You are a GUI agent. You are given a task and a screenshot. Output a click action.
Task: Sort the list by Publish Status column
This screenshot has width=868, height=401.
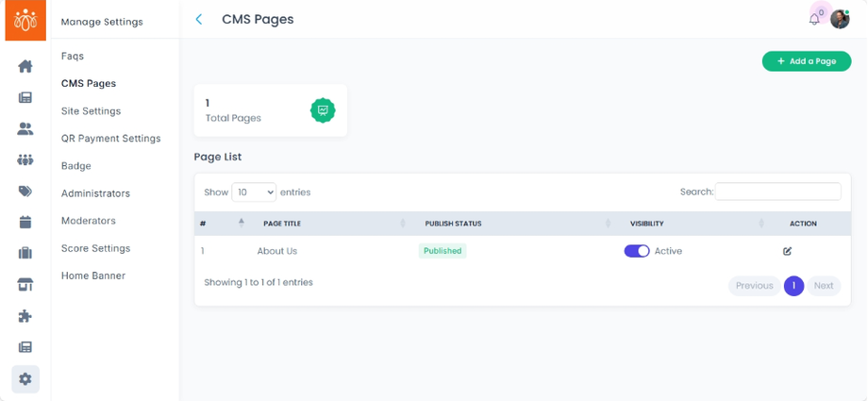(453, 224)
